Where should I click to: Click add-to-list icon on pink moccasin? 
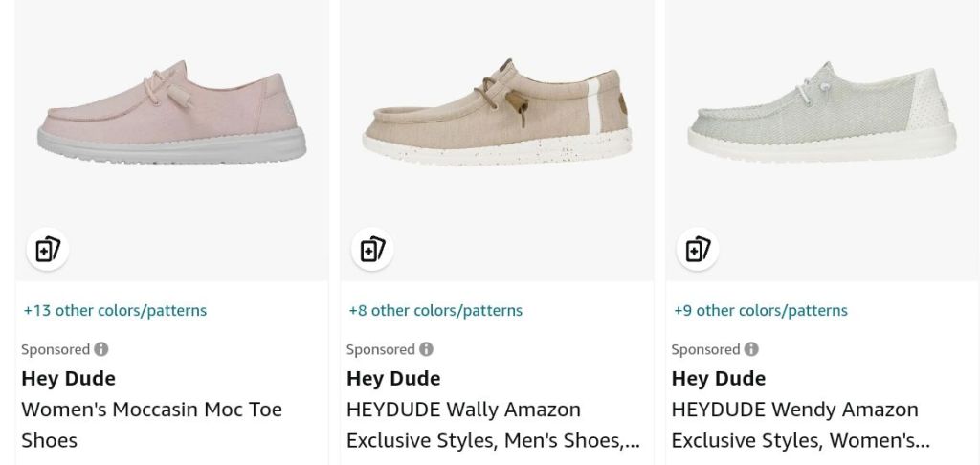[x=47, y=251]
